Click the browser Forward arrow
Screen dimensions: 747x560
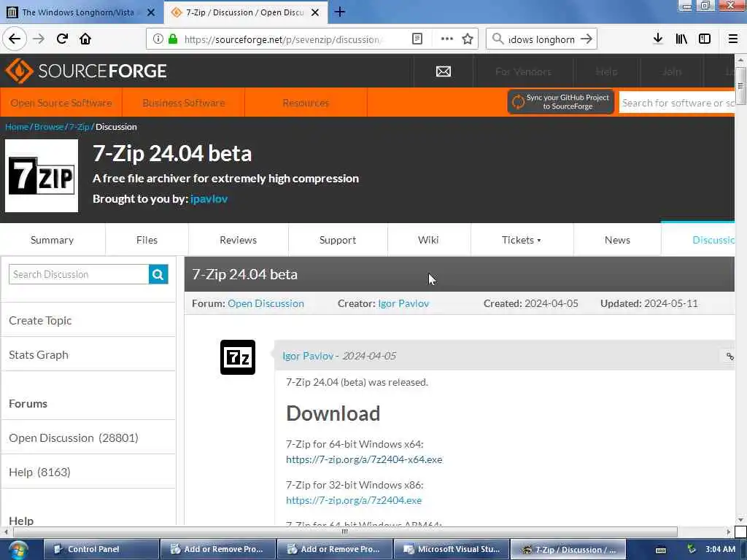click(39, 39)
